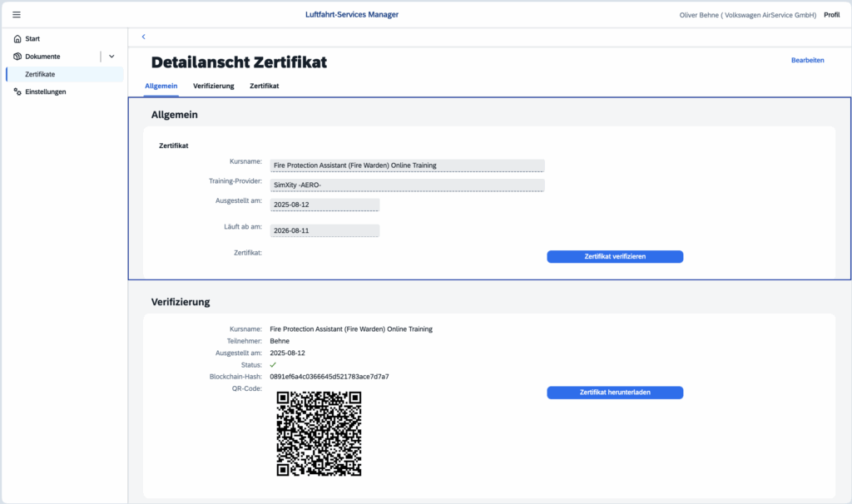Click the Bearbeiten link
The width and height of the screenshot is (852, 504).
(807, 60)
